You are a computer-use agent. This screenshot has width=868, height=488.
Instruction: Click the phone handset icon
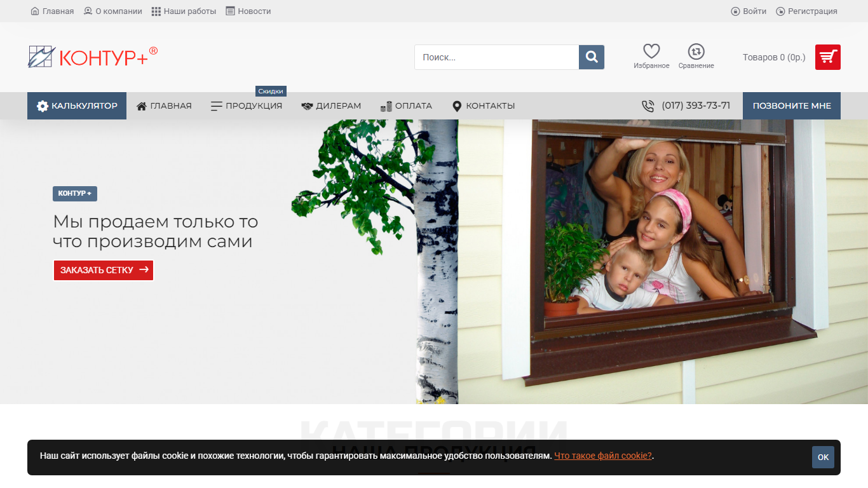[648, 106]
